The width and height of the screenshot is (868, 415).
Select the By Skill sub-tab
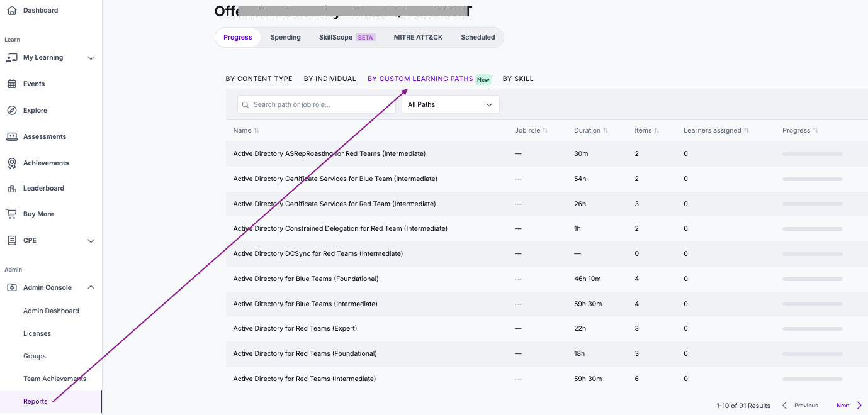[518, 79]
